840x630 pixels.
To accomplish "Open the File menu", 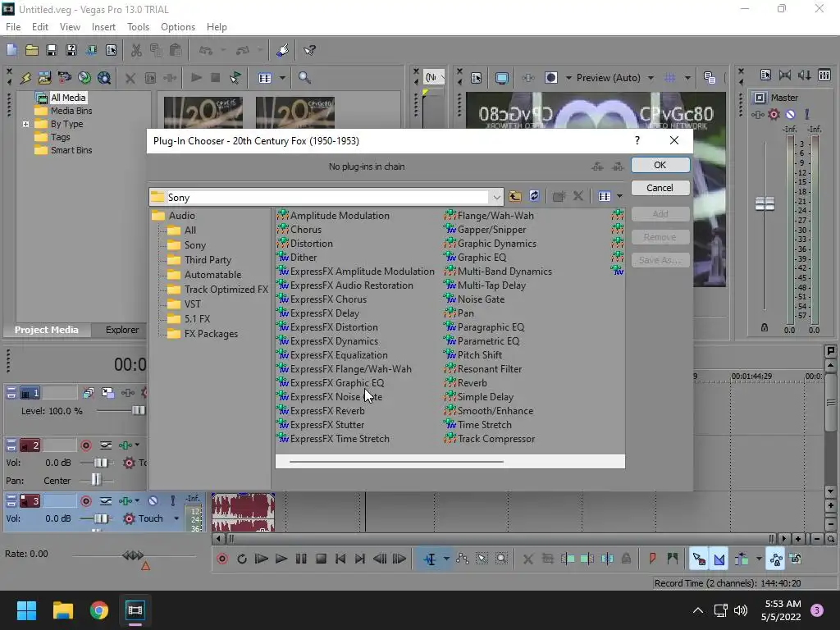I will [13, 27].
